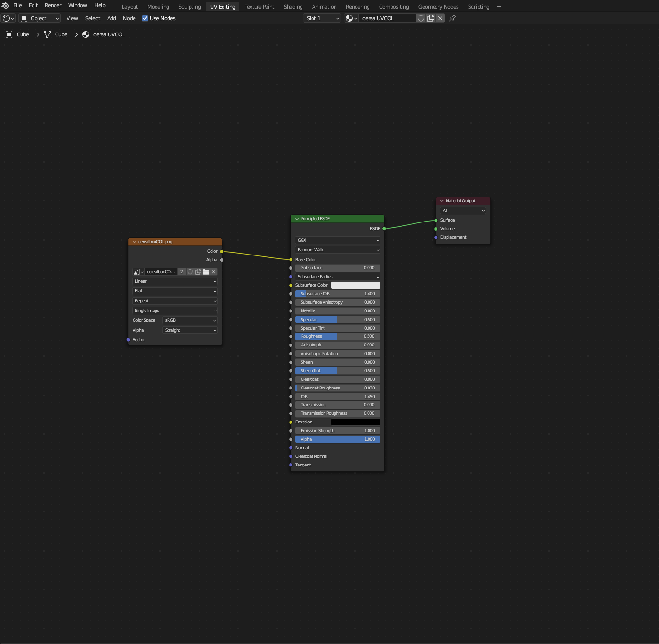Open the Flat projection dropdown
This screenshot has height=644, width=659.
click(175, 291)
